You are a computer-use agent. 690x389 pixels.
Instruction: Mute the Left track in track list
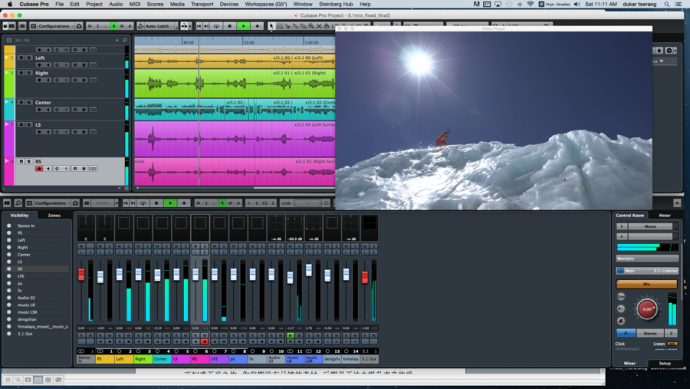tap(21, 58)
